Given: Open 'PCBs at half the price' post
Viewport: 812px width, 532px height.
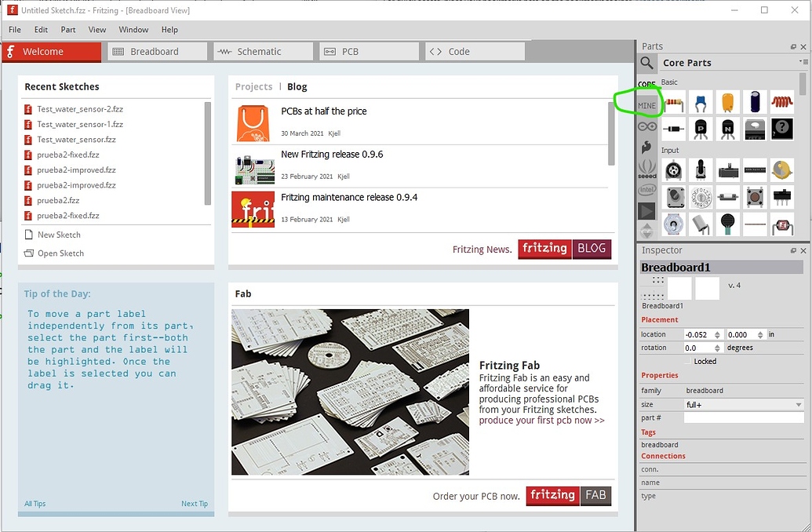Looking at the screenshot, I should (324, 111).
